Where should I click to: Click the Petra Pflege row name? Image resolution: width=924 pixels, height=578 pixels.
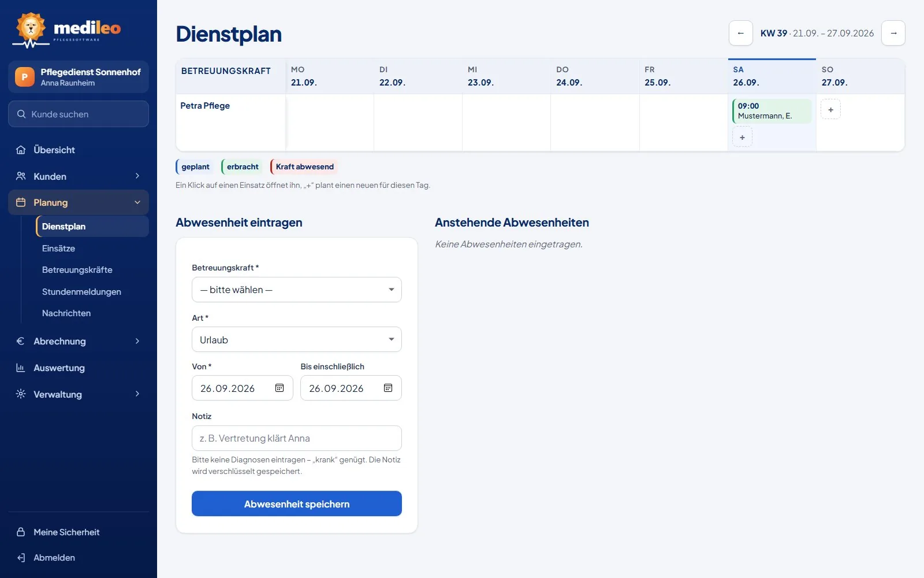pos(205,105)
